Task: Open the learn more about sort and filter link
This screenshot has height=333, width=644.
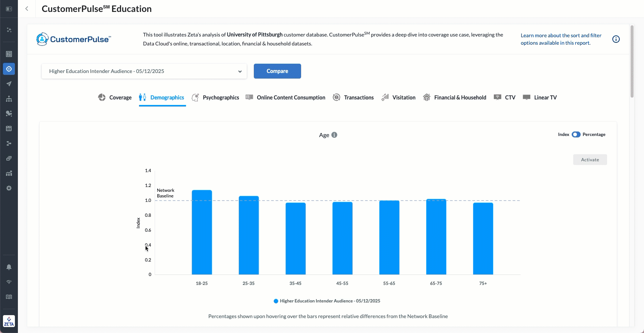Action: (x=561, y=39)
